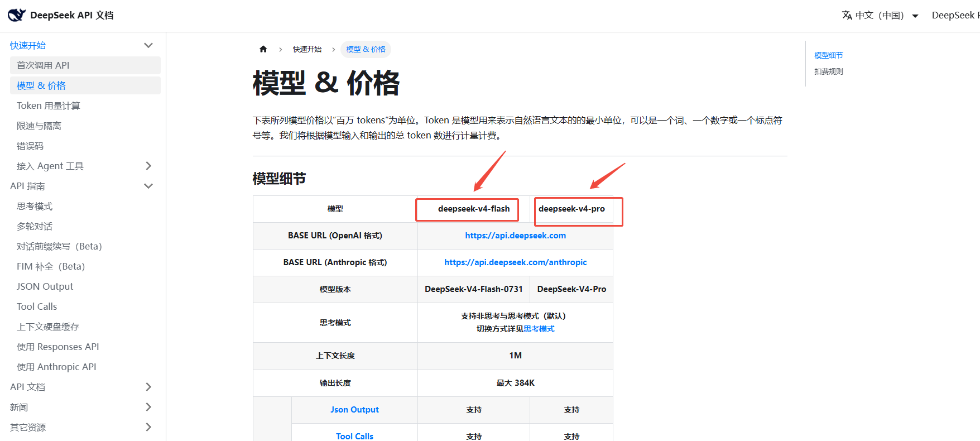This screenshot has height=441, width=980.
Task: Click the API 文档 sidebar heading
Action: 27,387
